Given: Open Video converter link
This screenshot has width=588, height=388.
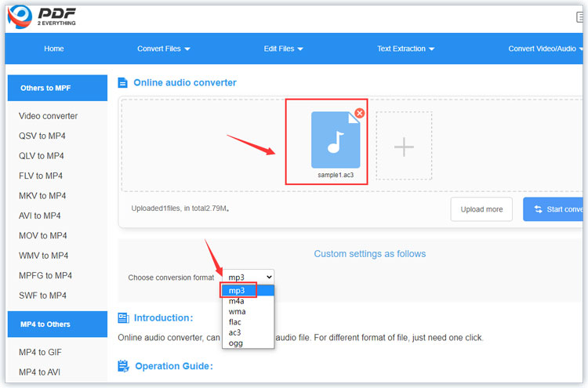Looking at the screenshot, I should click(48, 116).
